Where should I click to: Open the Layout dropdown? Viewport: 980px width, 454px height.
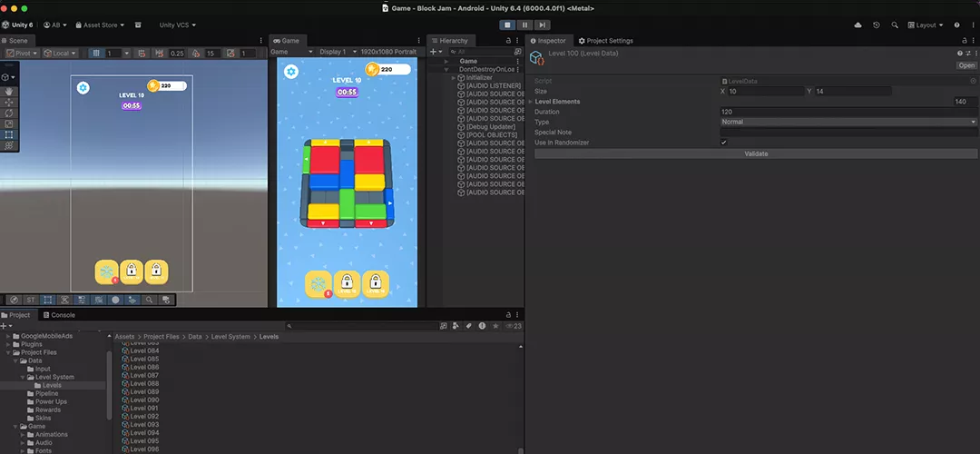pyautogui.click(x=925, y=25)
